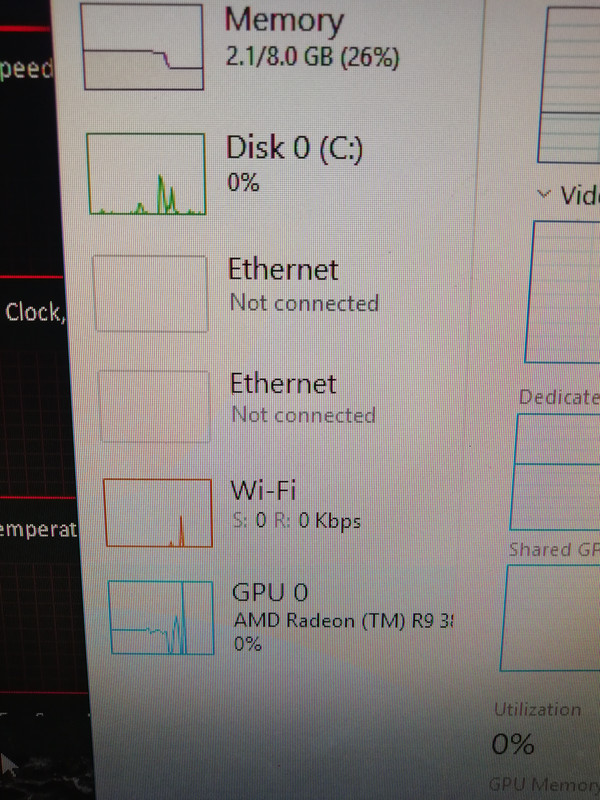600x800 pixels.
Task: Open the first Ethernet Not connected entry
Action: point(304,286)
